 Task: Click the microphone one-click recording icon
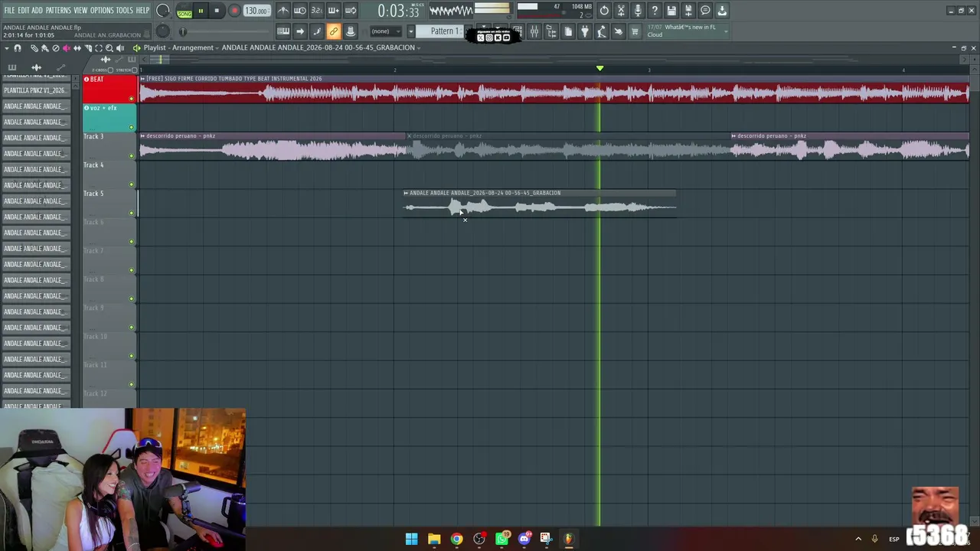(x=638, y=11)
